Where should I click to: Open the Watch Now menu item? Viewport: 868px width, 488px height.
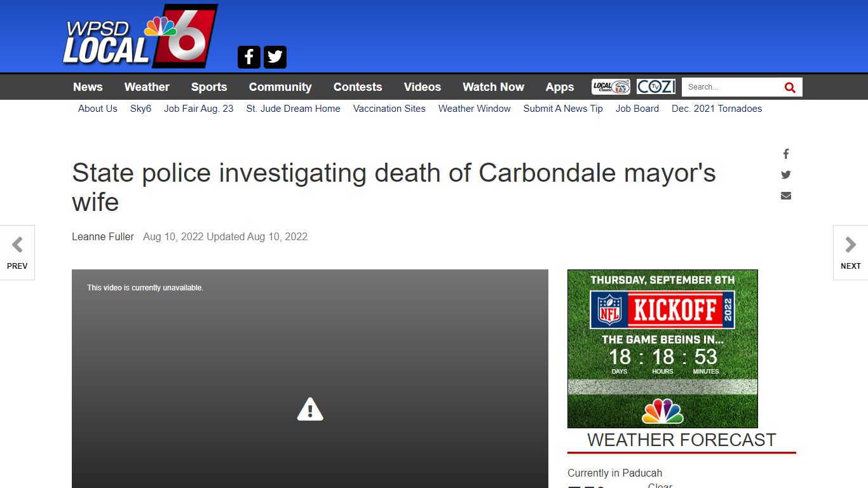coord(493,87)
